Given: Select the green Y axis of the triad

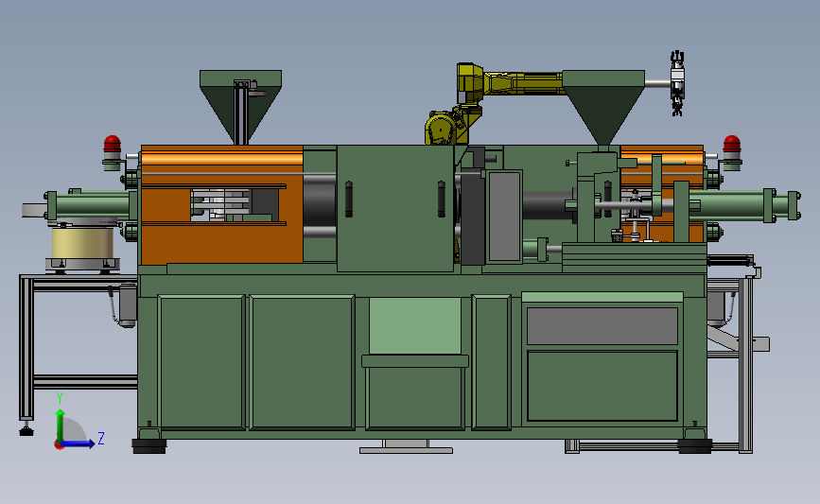Looking at the screenshot, I should tap(61, 426).
